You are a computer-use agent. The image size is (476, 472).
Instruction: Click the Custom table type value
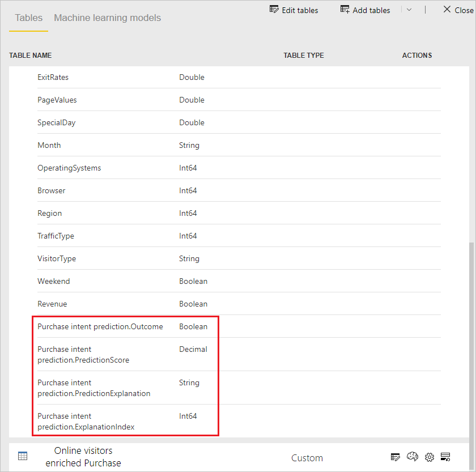pos(307,458)
